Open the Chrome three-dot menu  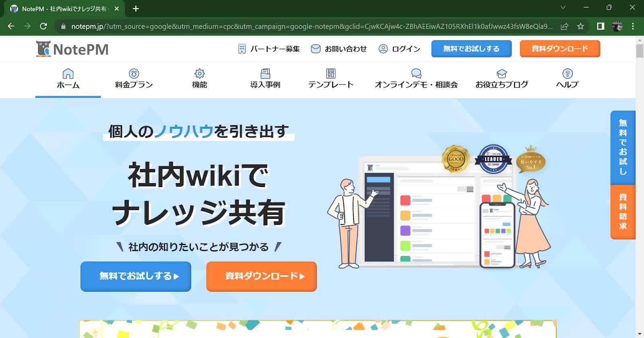(x=633, y=26)
